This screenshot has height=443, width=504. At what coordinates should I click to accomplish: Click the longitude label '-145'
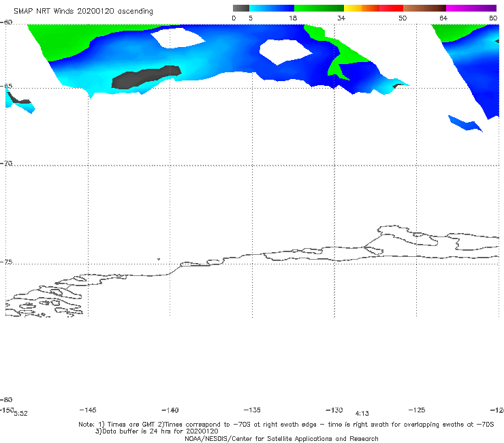88,410
